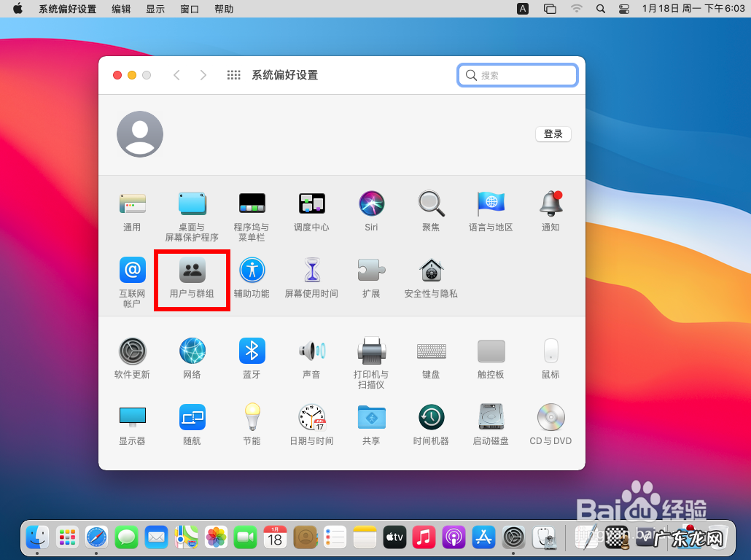Open 语言与地区 settings
This screenshot has height=560, width=751.
(x=491, y=203)
